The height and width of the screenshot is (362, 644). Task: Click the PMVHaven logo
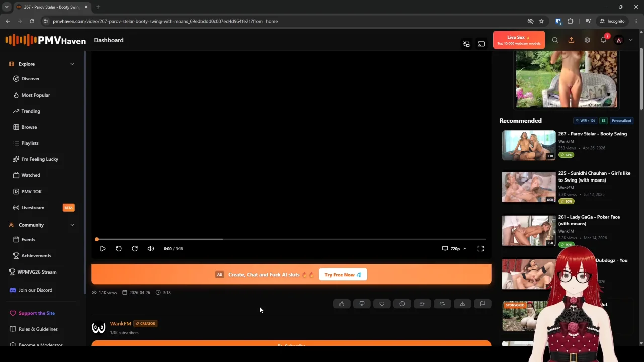click(45, 40)
